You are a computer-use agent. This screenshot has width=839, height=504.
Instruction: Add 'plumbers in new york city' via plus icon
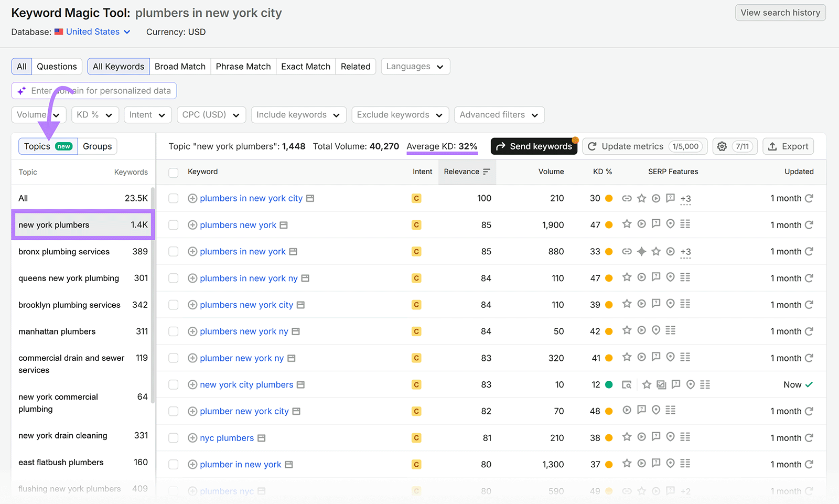(192, 198)
